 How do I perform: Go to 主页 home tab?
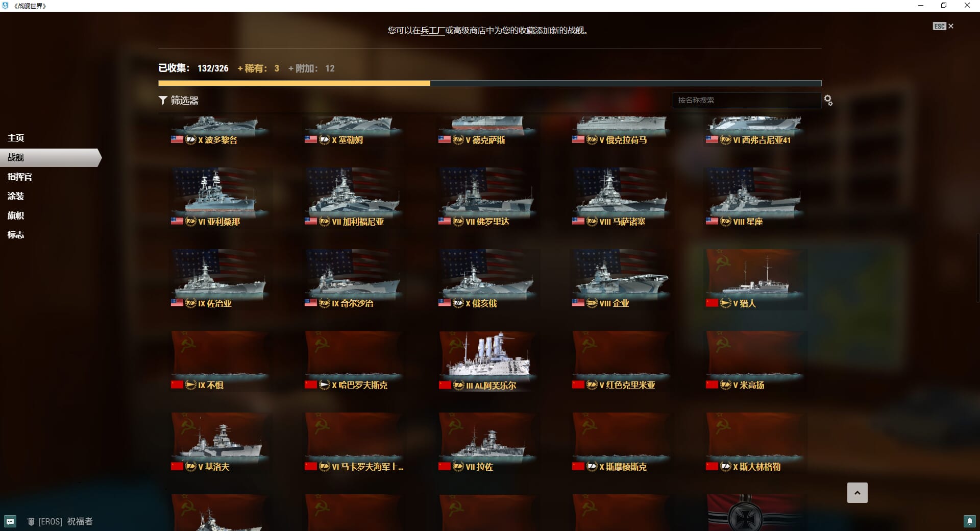(x=16, y=138)
